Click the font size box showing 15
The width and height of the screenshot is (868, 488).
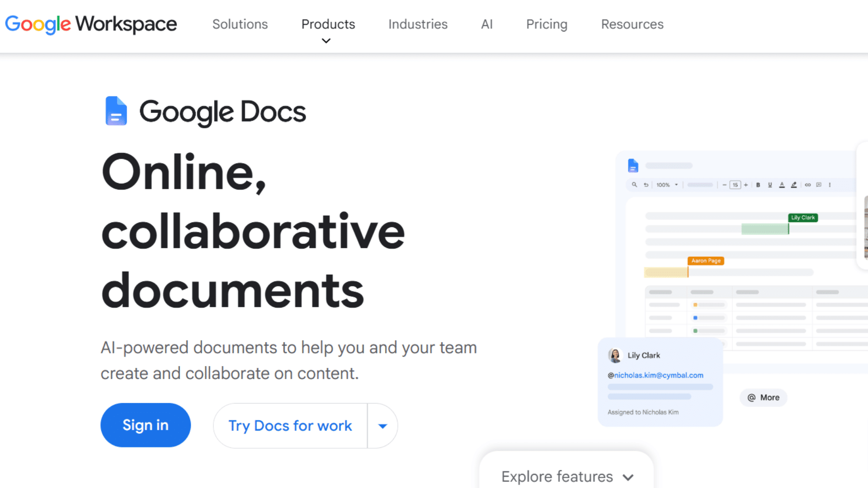[x=735, y=185]
